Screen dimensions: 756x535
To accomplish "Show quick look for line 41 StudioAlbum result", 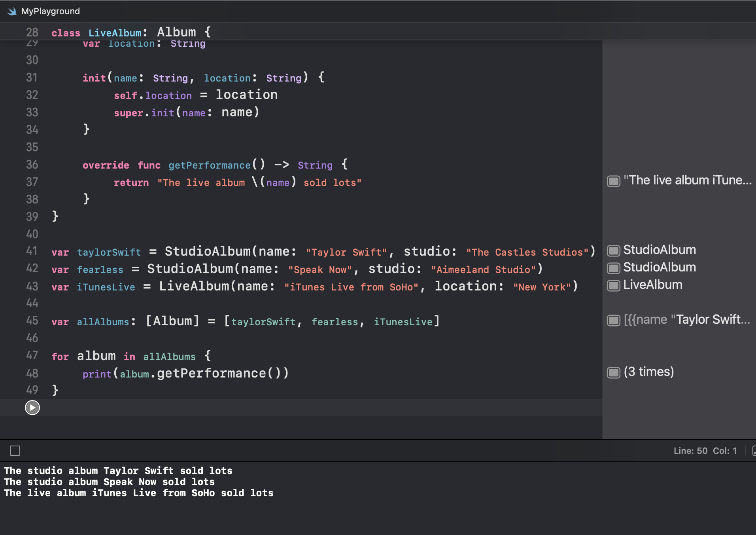I will 614,250.
